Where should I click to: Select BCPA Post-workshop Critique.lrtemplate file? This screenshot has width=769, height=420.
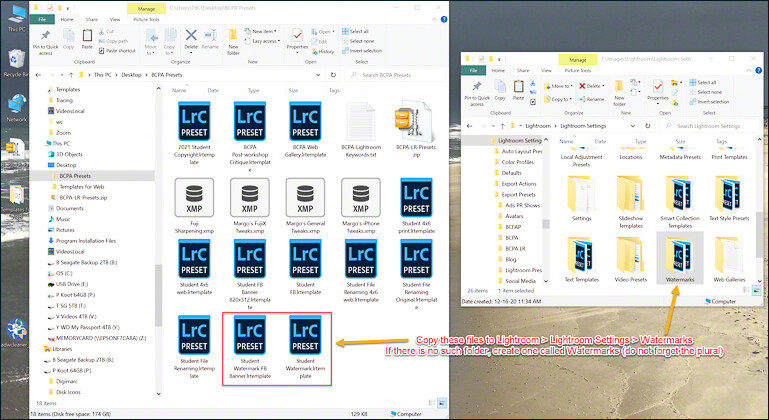coord(250,136)
